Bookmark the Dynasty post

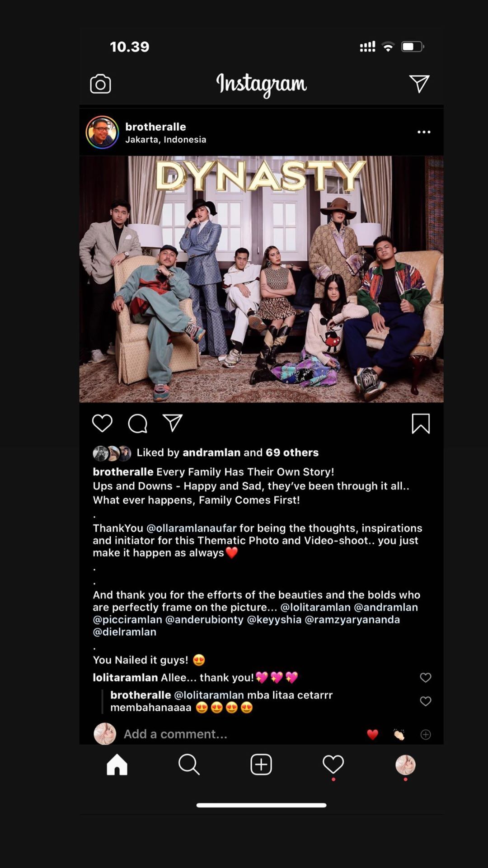pos(421,424)
